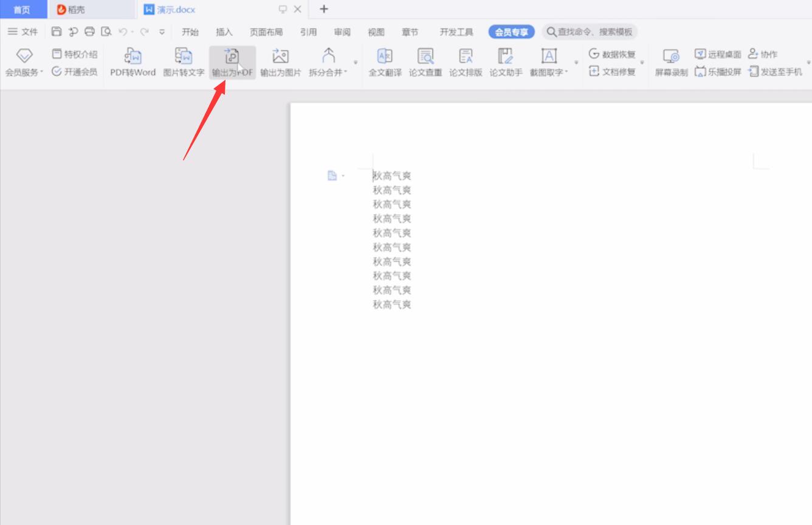
Task: Expand more tools arrow after 截图取字
Action: coord(576,63)
